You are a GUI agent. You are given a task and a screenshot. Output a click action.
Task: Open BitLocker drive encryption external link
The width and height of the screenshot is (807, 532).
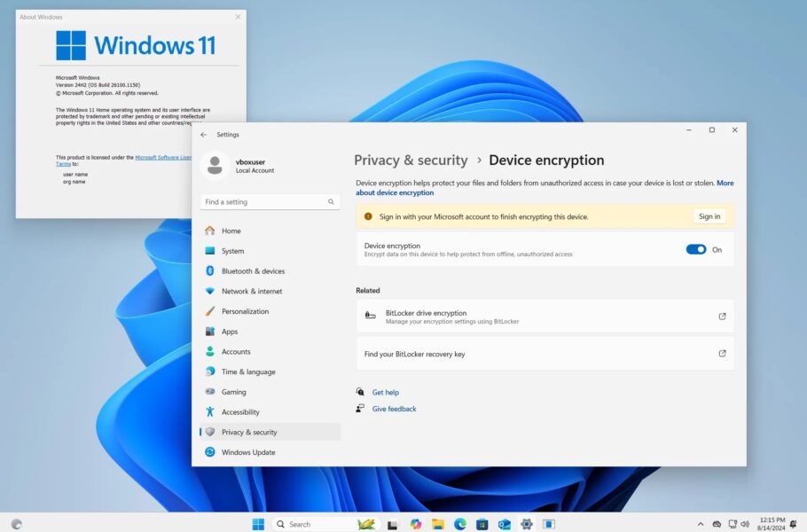tap(722, 317)
